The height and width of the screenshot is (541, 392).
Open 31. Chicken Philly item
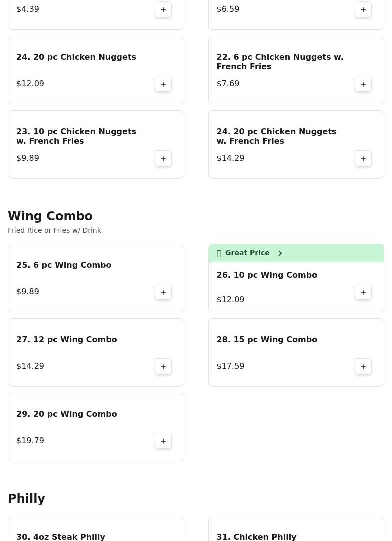pyautogui.click(x=256, y=537)
